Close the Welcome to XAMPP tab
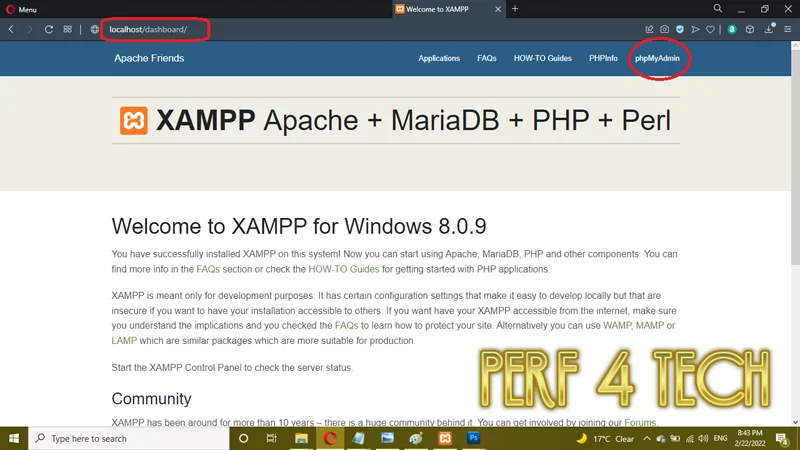The image size is (800, 450). click(498, 9)
